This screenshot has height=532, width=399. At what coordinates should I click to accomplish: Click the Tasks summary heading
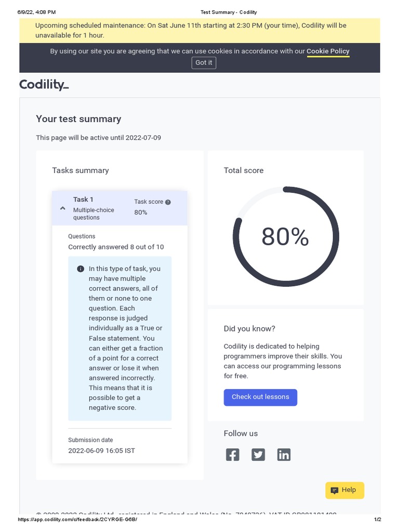pos(81,170)
